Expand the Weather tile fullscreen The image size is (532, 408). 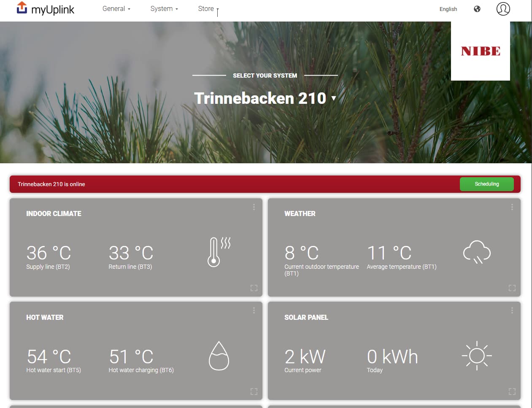(512, 288)
